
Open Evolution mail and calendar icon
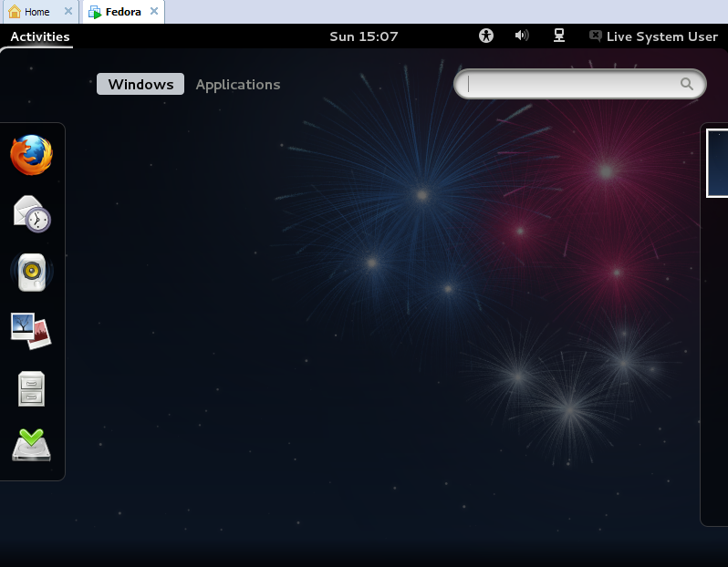32,213
